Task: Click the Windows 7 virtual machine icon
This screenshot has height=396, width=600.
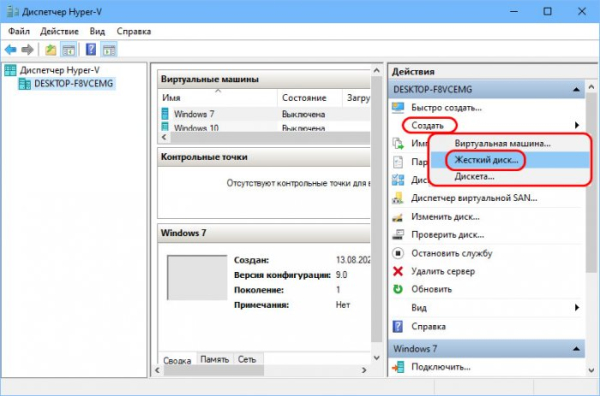Action: [165, 114]
